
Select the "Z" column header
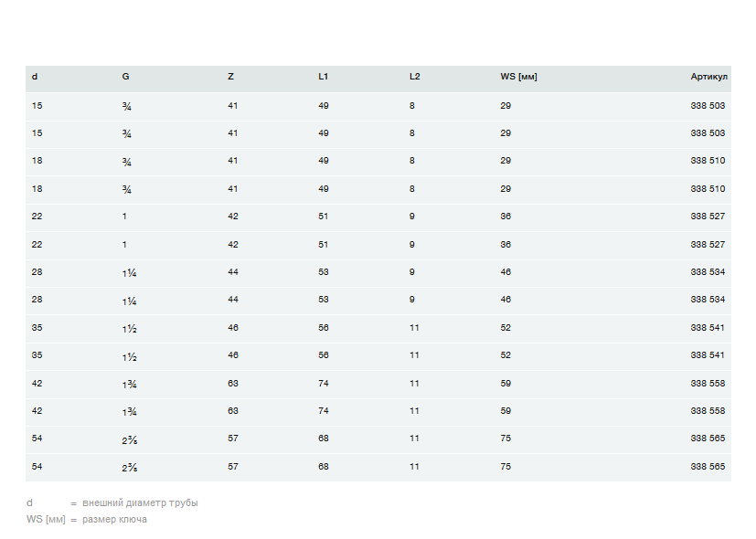click(x=230, y=77)
